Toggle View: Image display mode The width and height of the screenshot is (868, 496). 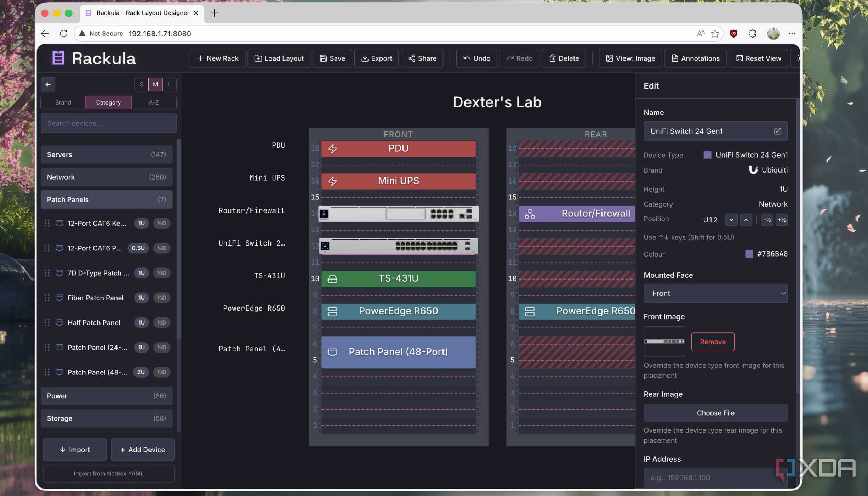click(x=630, y=58)
